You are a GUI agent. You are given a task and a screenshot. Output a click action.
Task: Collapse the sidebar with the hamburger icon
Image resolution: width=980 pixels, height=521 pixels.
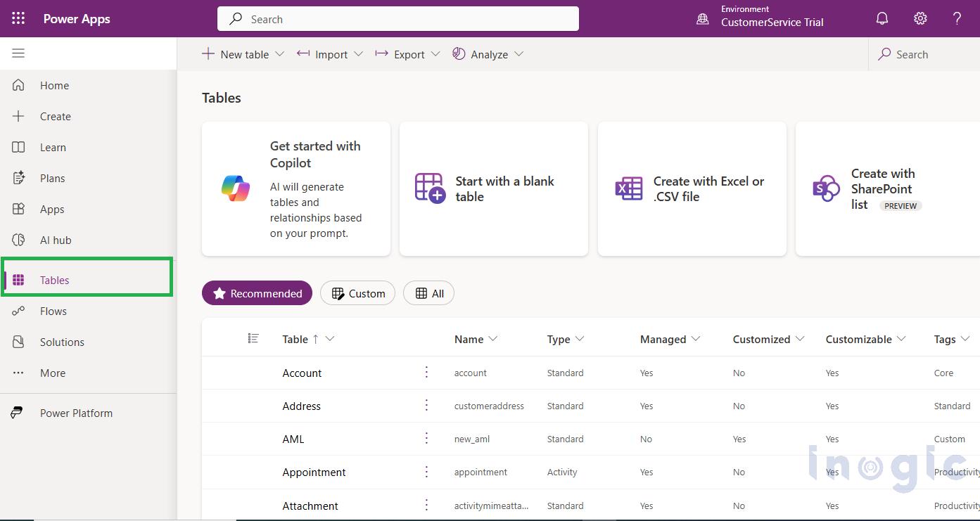(18, 53)
